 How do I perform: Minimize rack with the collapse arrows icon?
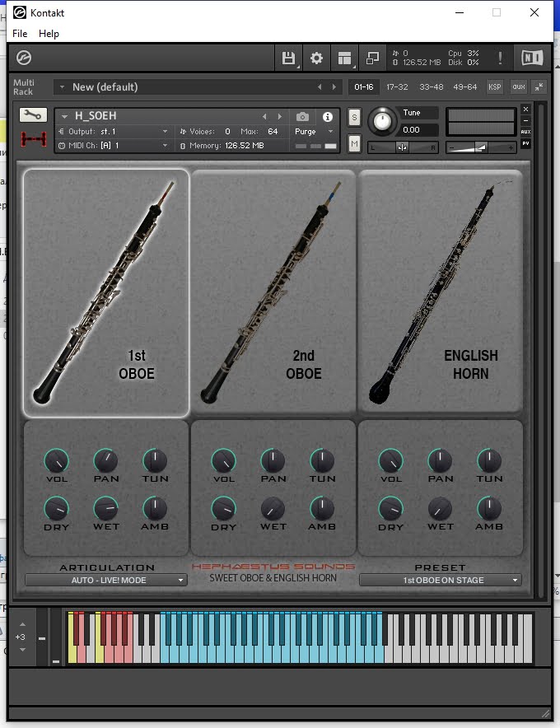pos(539,86)
